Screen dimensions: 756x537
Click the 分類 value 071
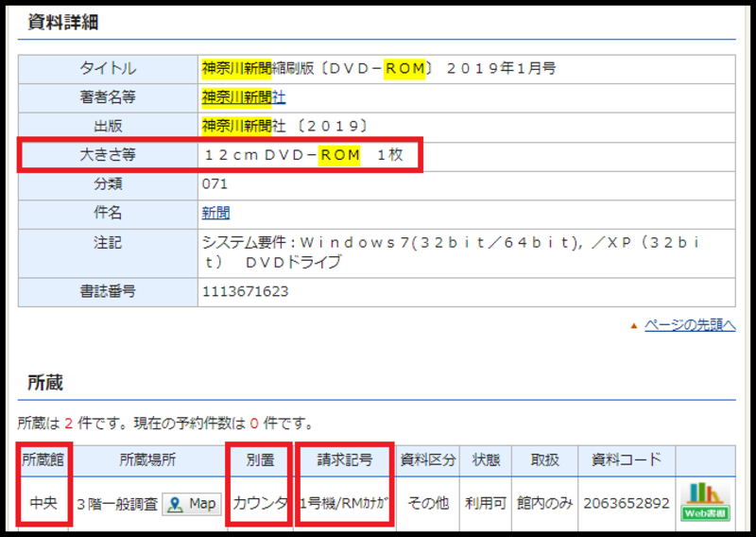pos(215,183)
